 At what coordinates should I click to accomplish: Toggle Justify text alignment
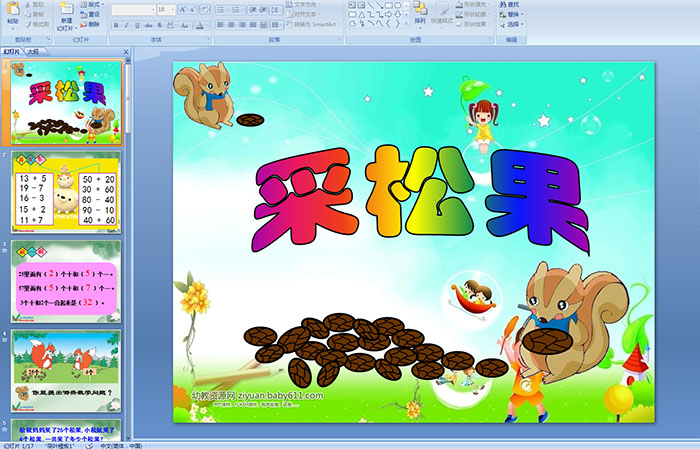(253, 25)
